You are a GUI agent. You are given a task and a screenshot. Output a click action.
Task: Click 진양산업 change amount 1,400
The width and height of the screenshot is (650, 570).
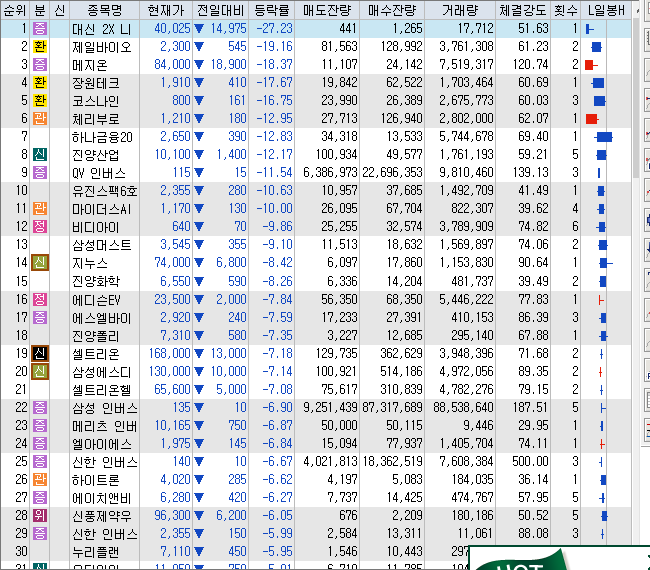click(231, 155)
